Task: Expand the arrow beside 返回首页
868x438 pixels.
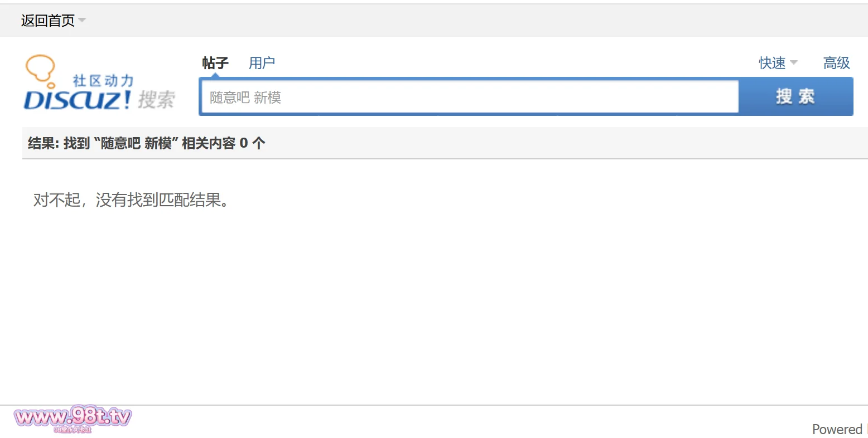Action: [x=82, y=21]
